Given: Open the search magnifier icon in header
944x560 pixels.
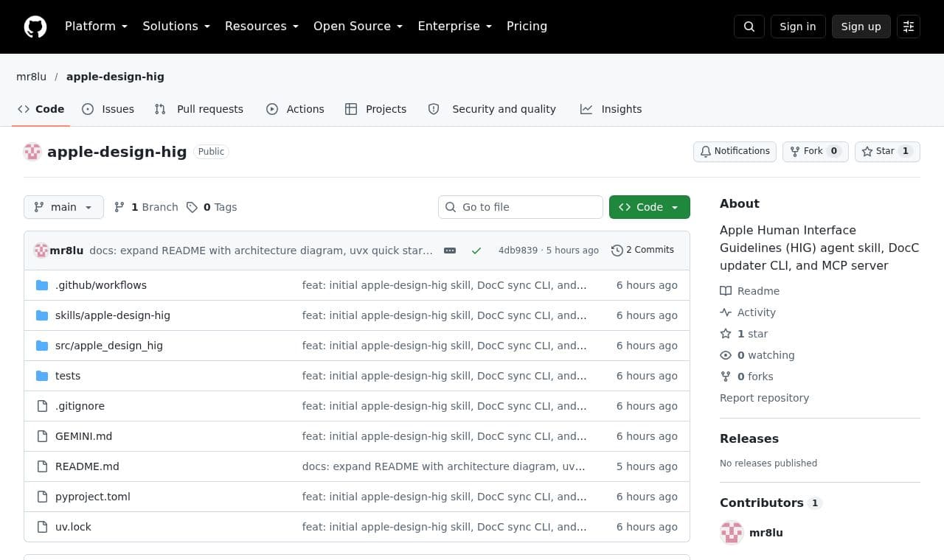Looking at the screenshot, I should (749, 27).
